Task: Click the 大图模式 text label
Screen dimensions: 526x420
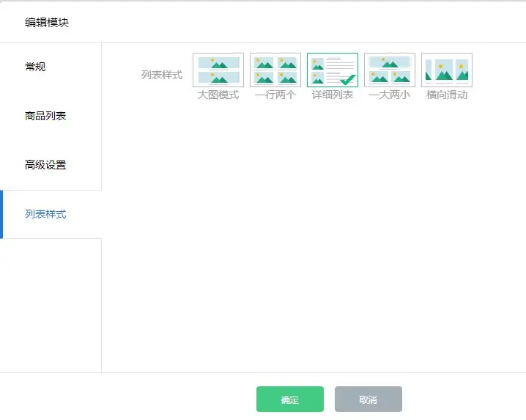Action: coord(218,95)
